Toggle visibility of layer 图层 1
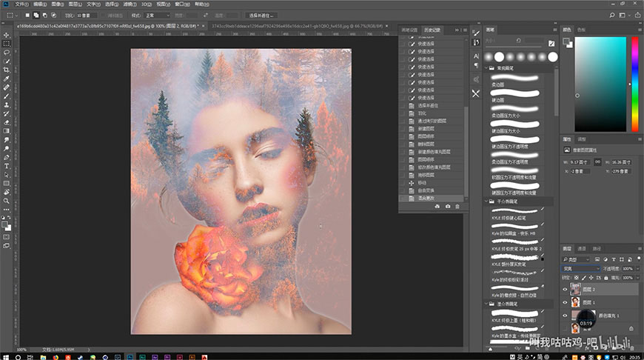644x360 pixels. point(566,303)
